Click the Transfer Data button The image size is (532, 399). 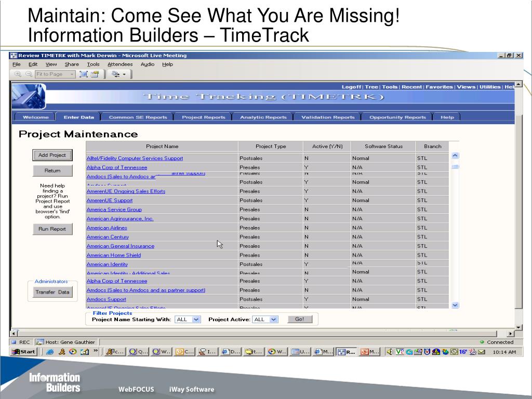52,292
